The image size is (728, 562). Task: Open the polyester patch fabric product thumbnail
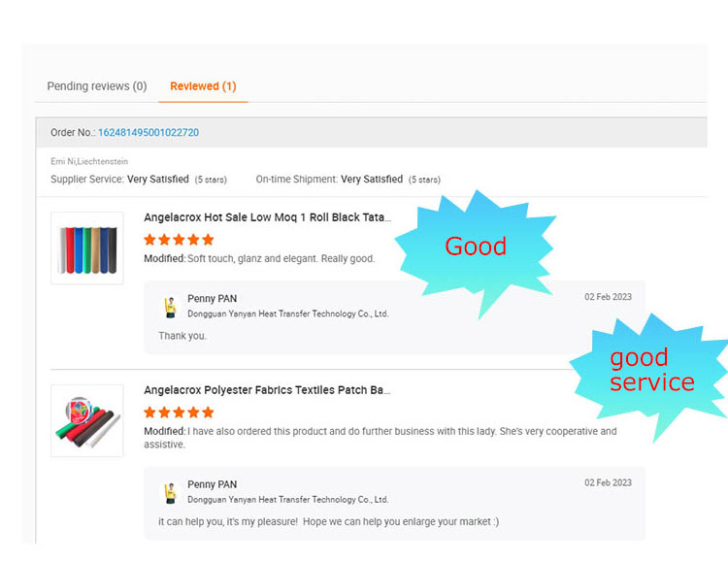click(87, 420)
